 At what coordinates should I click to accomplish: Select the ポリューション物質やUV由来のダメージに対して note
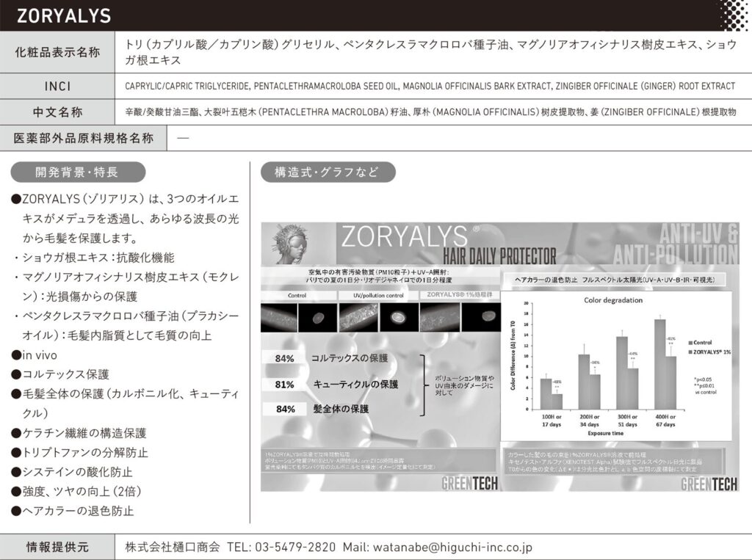464,385
